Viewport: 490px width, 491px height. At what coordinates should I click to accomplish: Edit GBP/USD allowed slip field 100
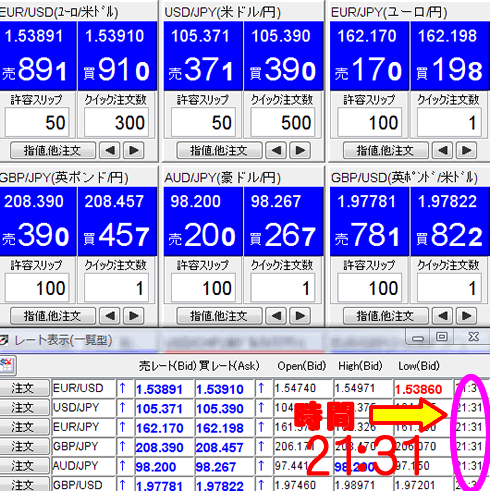click(x=370, y=287)
